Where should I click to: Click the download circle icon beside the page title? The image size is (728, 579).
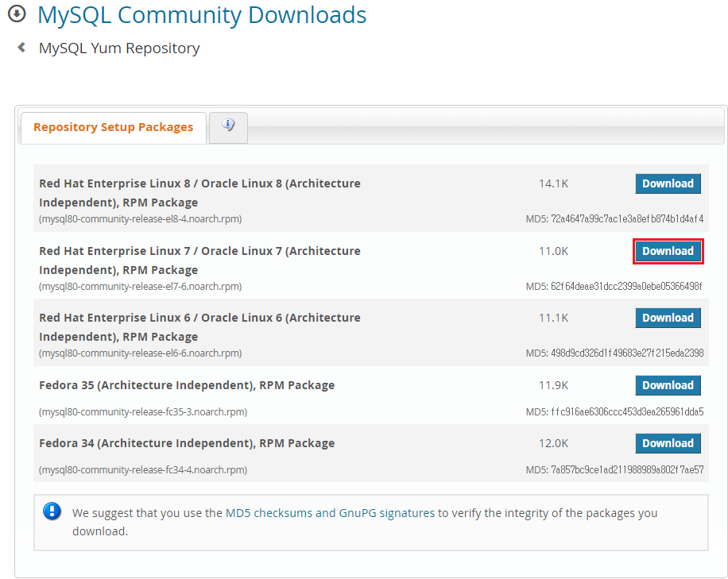[x=17, y=14]
